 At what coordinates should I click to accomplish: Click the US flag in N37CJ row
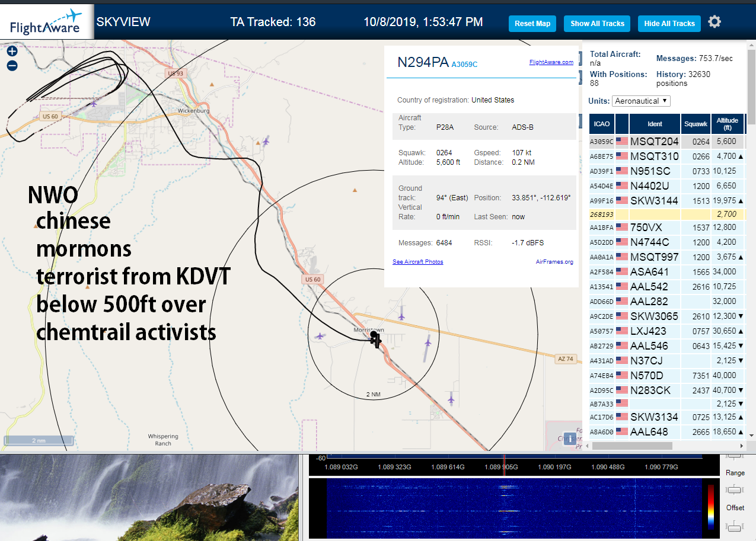coord(621,361)
